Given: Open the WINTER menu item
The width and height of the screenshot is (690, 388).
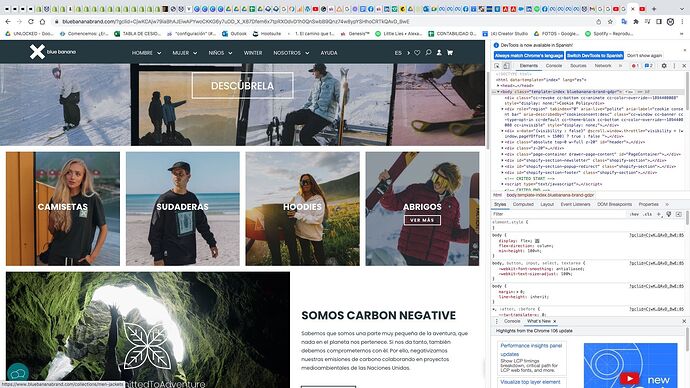Looking at the screenshot, I should 253,53.
